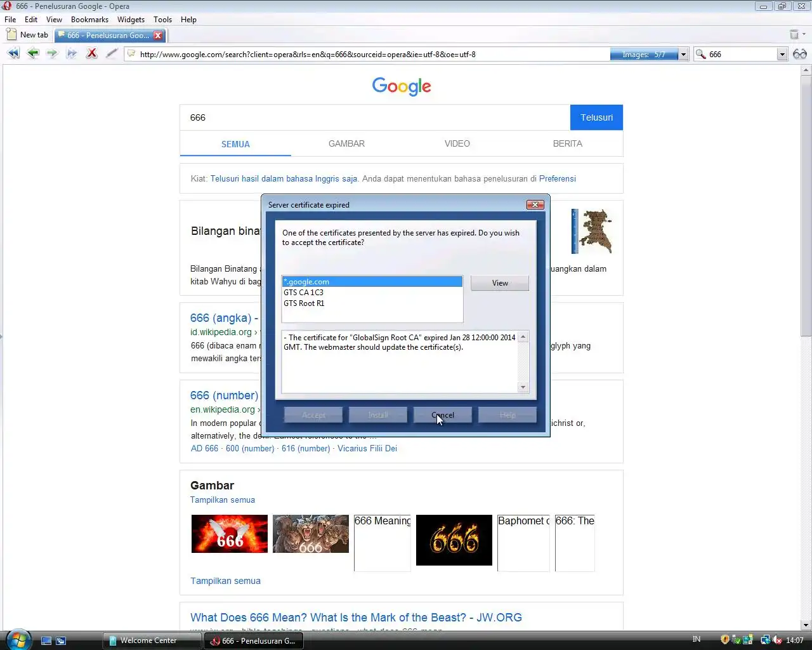Switch to BERITA search tab

568,143
